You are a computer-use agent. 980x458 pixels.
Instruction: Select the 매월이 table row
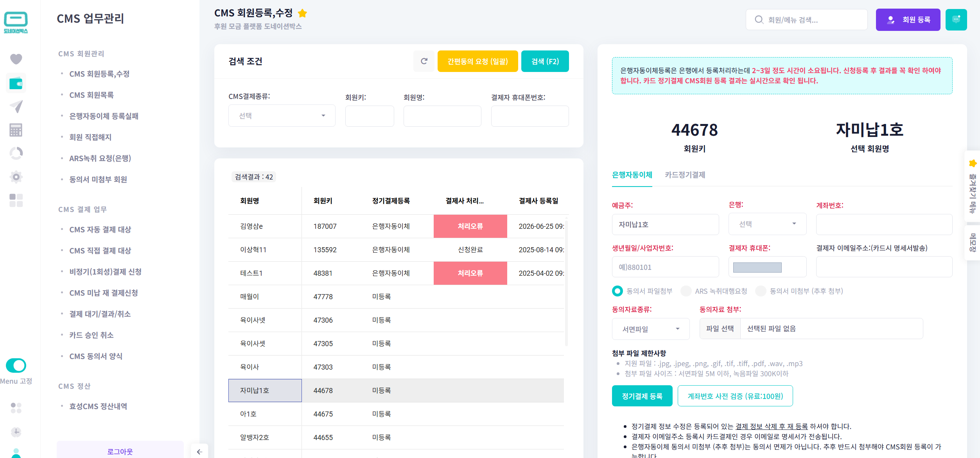coord(396,296)
